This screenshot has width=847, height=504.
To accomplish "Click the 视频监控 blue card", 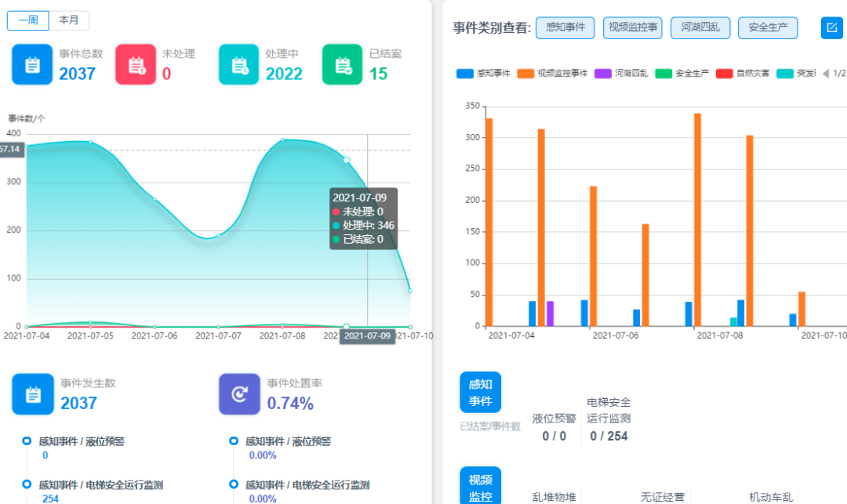I will click(480, 486).
